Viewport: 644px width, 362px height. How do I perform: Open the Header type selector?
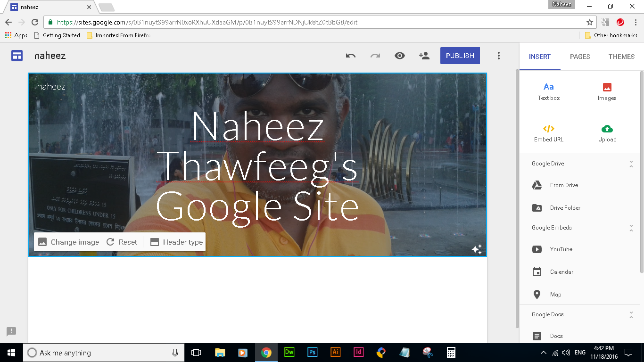tap(176, 242)
